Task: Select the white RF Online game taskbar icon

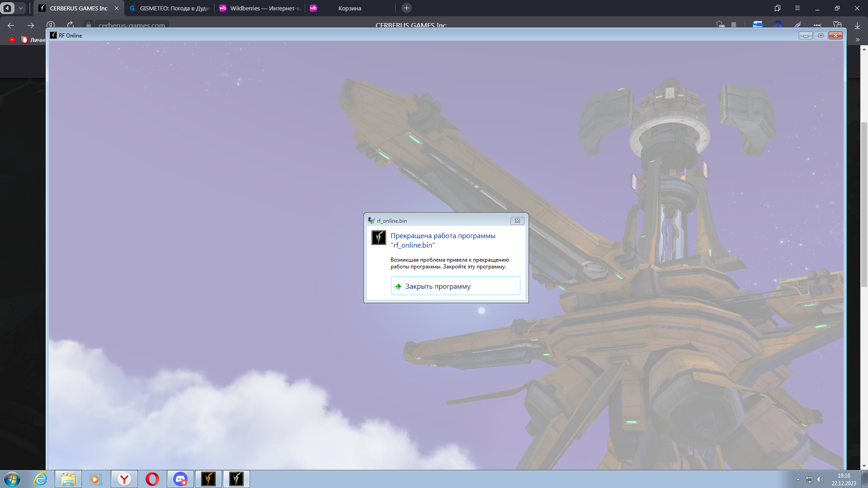Action: (236, 479)
